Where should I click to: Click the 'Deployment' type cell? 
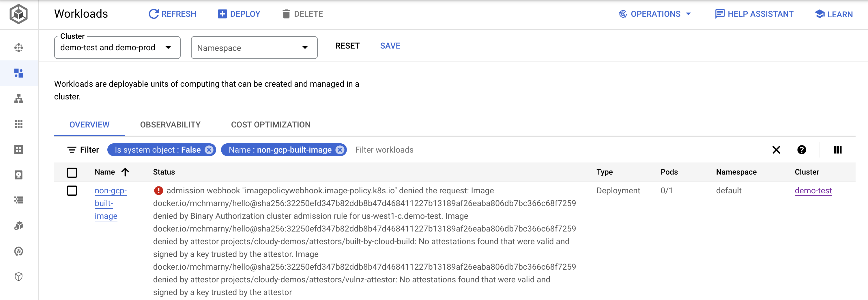pos(618,191)
